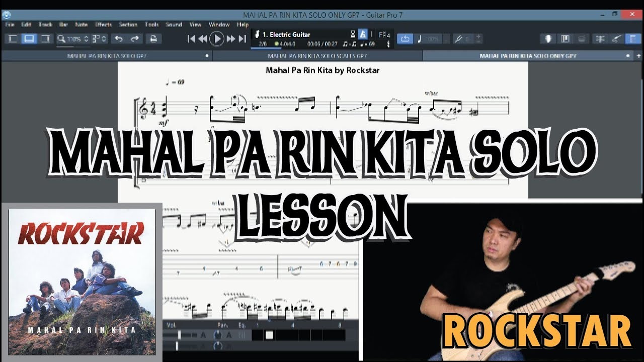
Task: Open the File menu
Action: 10,24
